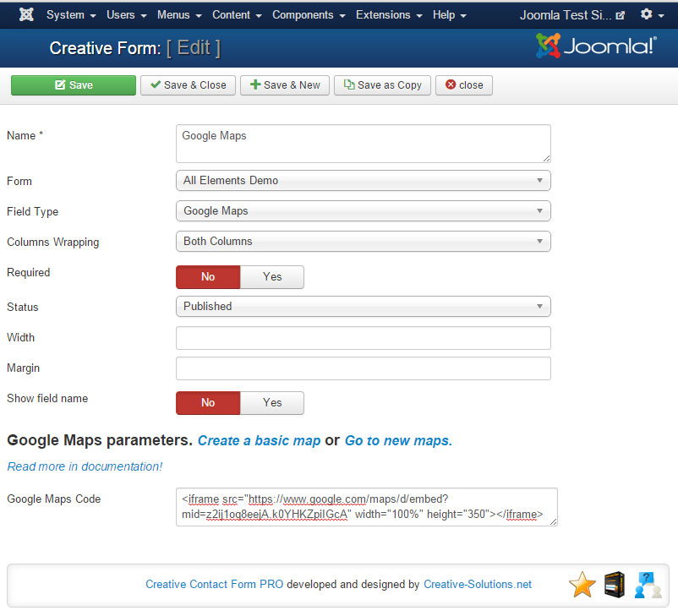Click the yellow star rating icon
This screenshot has height=616, width=678.
pos(582,585)
